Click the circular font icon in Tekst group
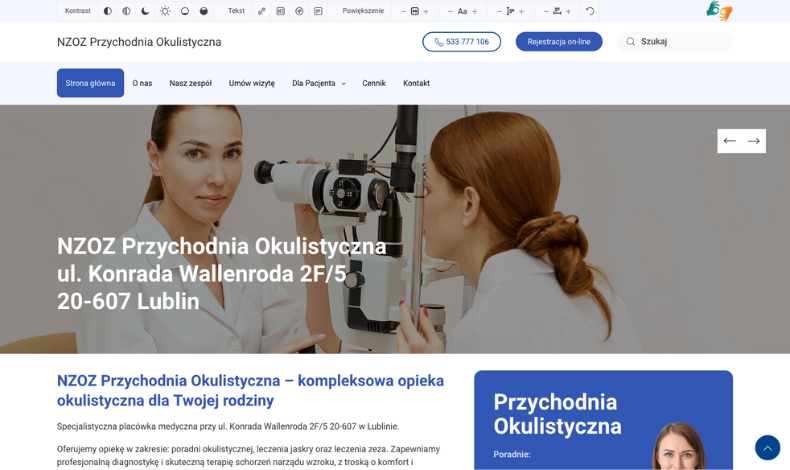The image size is (790, 470). pyautogui.click(x=299, y=11)
